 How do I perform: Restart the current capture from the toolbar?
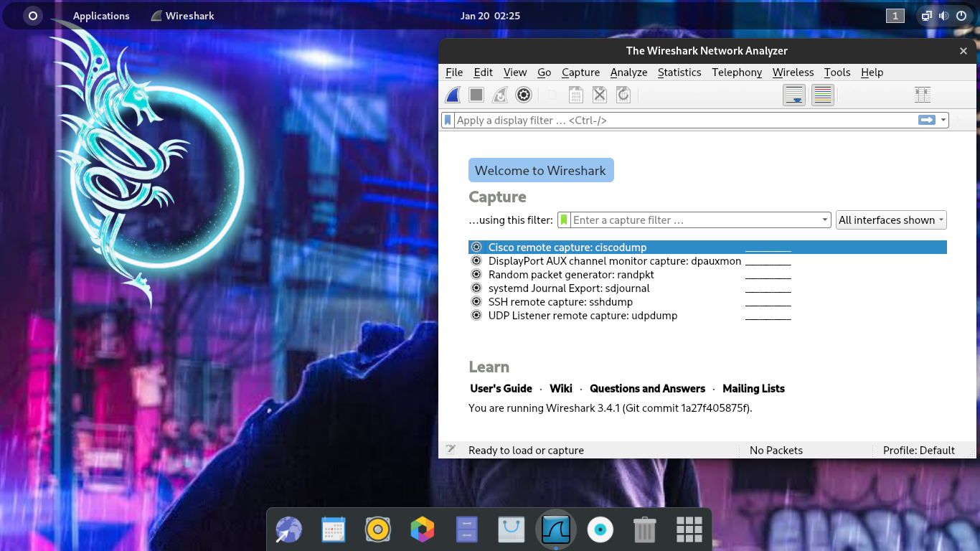(x=500, y=95)
